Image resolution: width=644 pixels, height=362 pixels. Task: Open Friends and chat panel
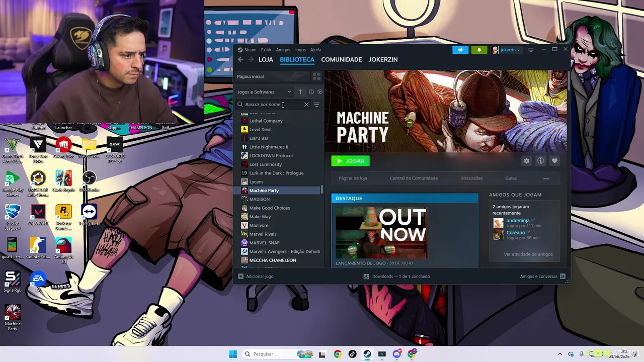542,277
